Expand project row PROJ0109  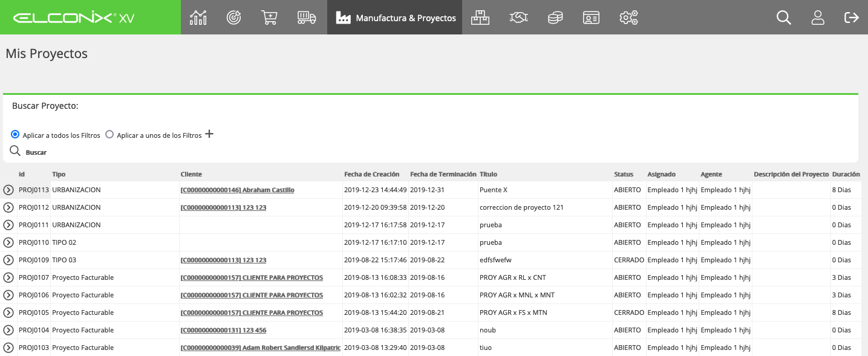(8, 260)
